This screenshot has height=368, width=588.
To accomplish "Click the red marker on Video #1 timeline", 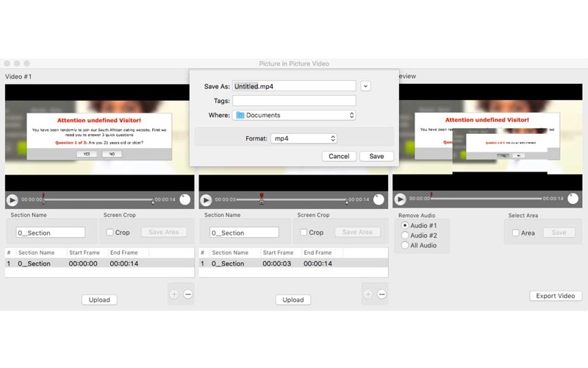I will (44, 197).
